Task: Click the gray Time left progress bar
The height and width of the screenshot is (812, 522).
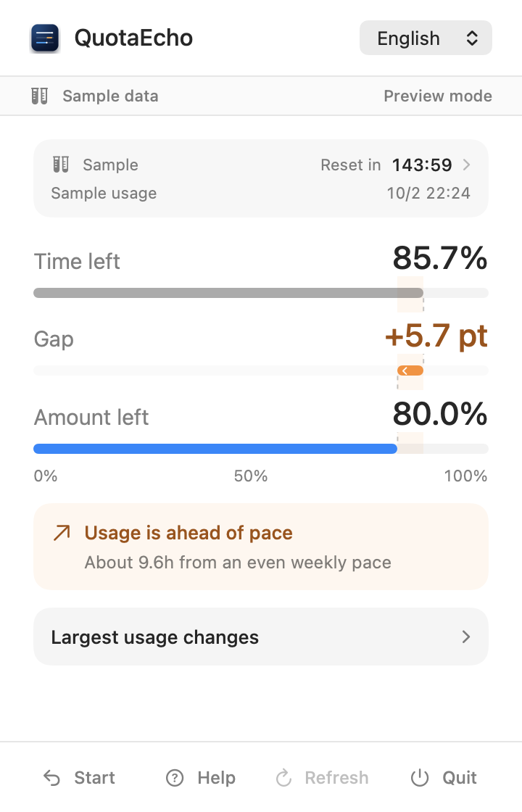Action: [x=228, y=293]
